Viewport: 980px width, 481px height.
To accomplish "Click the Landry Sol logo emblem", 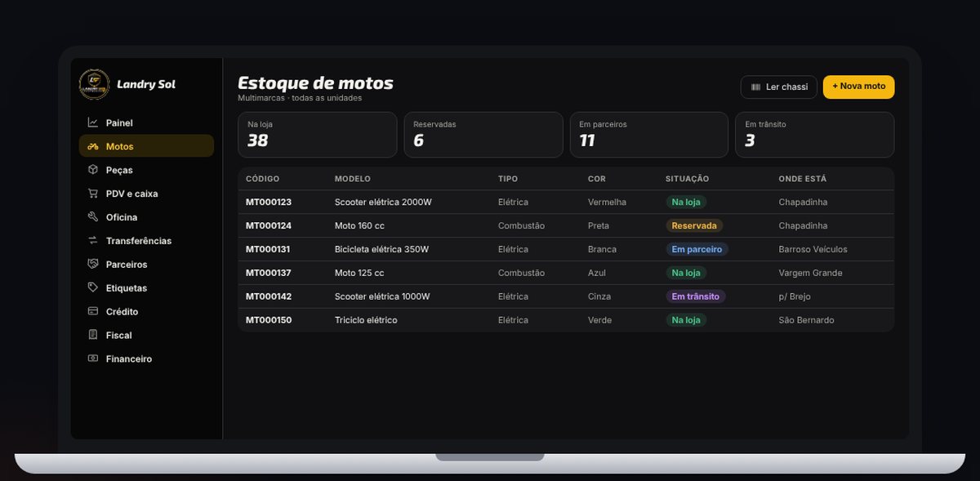I will [94, 84].
